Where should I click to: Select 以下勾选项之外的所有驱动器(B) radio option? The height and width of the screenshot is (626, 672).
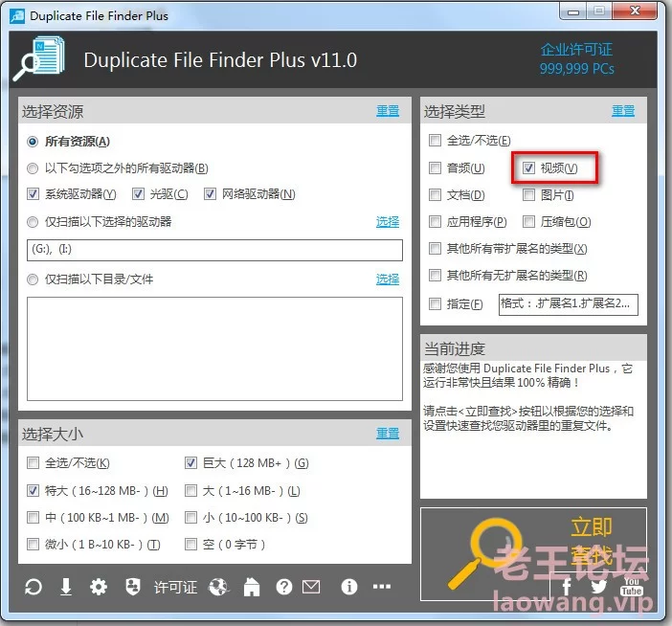pos(33,168)
